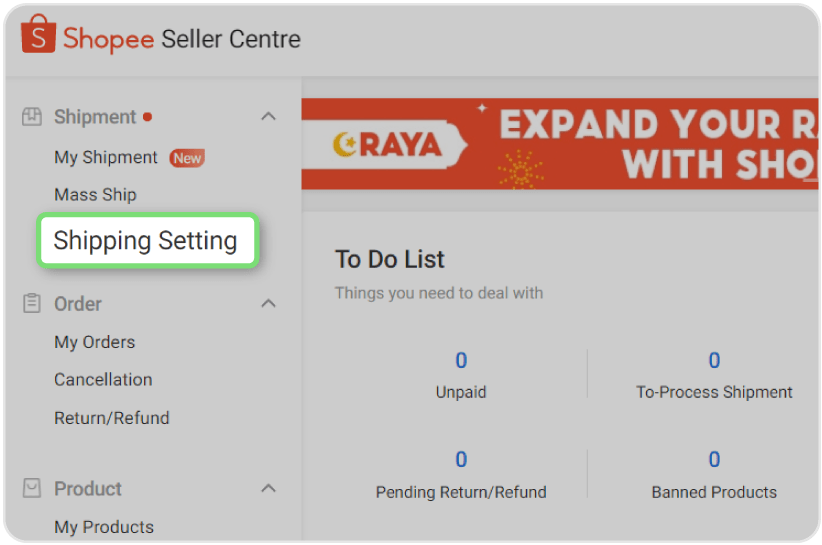Click the Raya crescent moon logo
The image size is (822, 545).
tap(348, 146)
